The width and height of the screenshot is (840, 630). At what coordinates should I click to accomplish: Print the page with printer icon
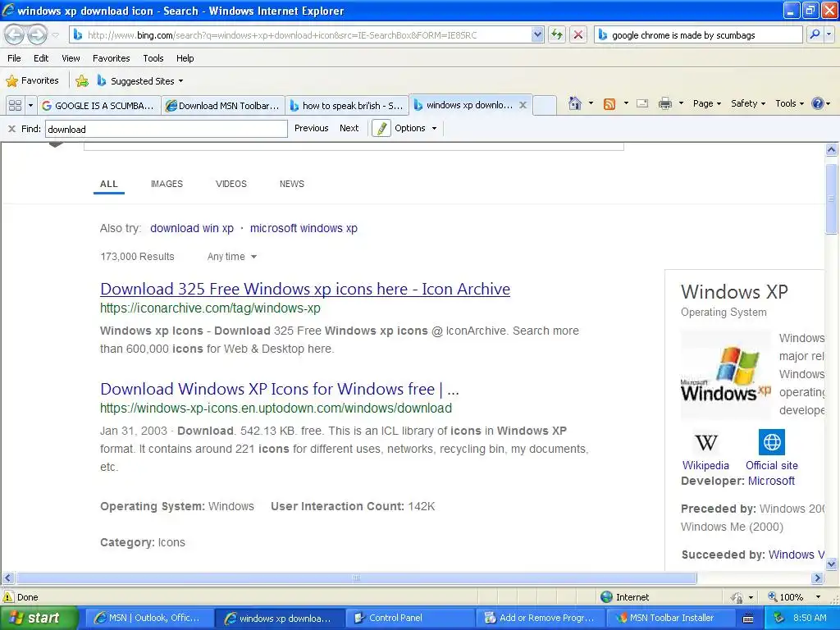(x=664, y=103)
